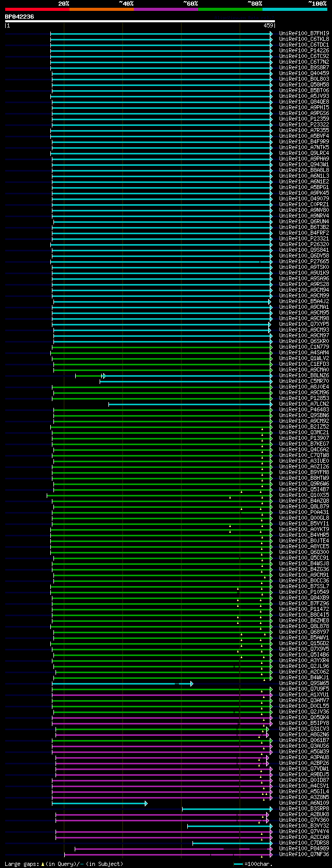Select label UniRef100_P23321
This screenshot has width=332, height=868.
pos(304,238)
